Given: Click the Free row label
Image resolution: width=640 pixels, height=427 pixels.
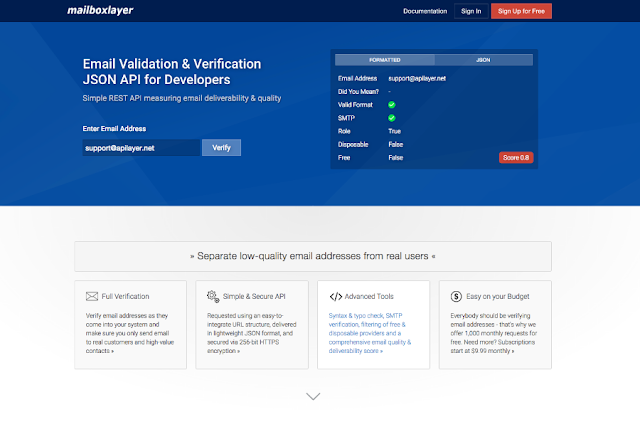Looking at the screenshot, I should [344, 158].
